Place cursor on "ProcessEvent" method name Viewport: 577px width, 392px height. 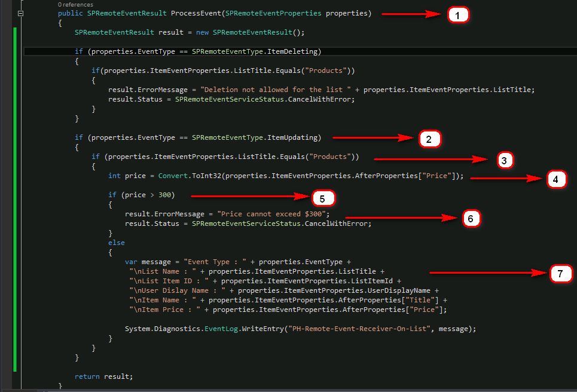point(196,13)
